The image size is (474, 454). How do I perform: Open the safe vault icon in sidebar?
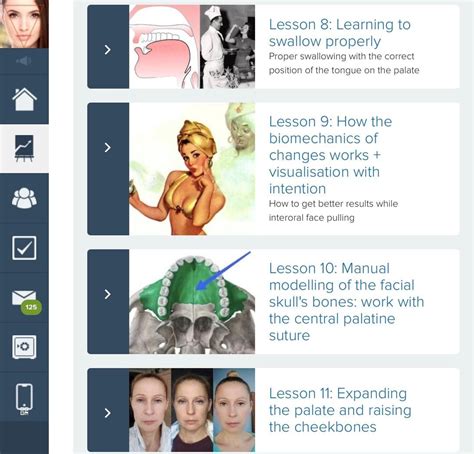point(24,347)
